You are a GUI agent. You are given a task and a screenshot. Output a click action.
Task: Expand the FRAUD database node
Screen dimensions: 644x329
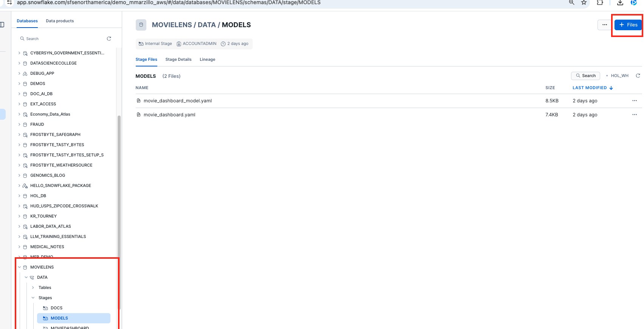(x=19, y=125)
